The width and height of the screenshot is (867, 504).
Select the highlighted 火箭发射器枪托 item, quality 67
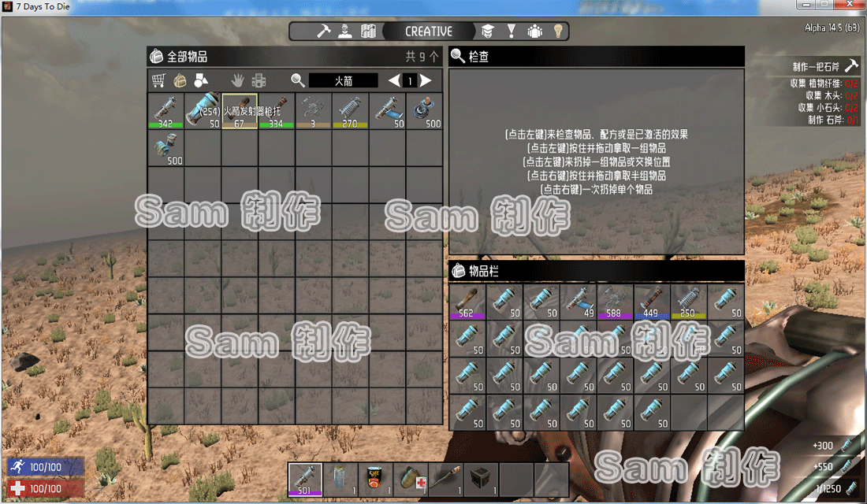tap(240, 110)
